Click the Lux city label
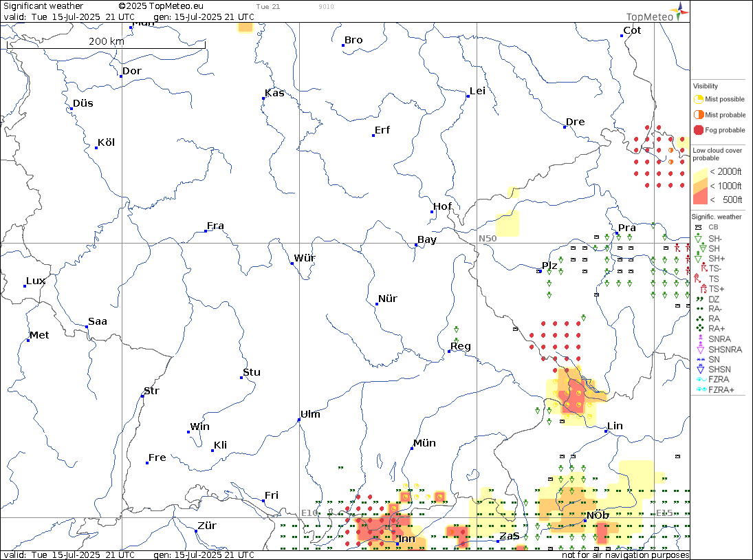 point(36,281)
